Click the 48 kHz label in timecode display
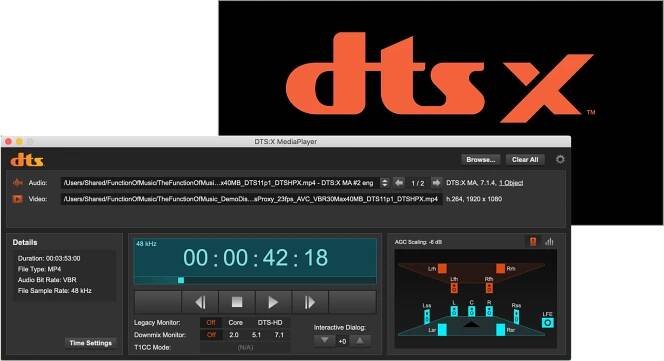664x361 pixels. 146,244
